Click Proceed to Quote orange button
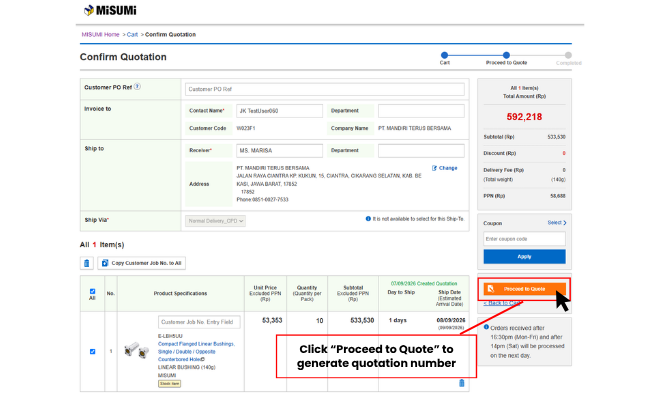This screenshot has height=400, width=660. 524,289
